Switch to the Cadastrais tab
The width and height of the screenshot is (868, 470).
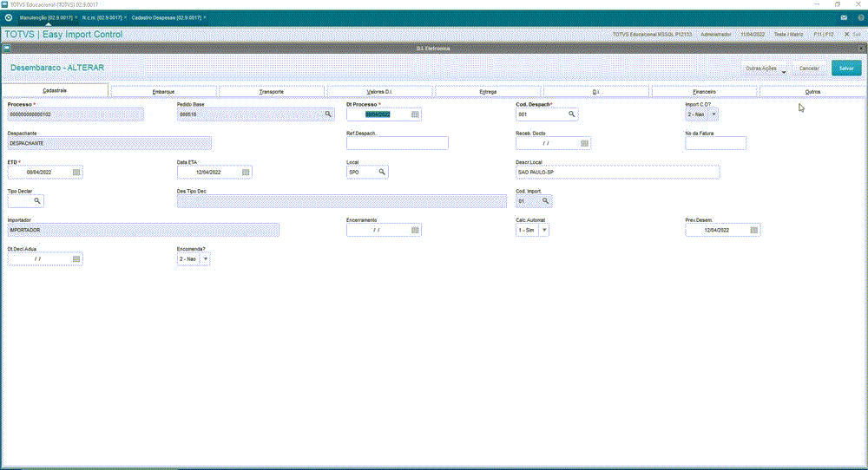pyautogui.click(x=55, y=91)
